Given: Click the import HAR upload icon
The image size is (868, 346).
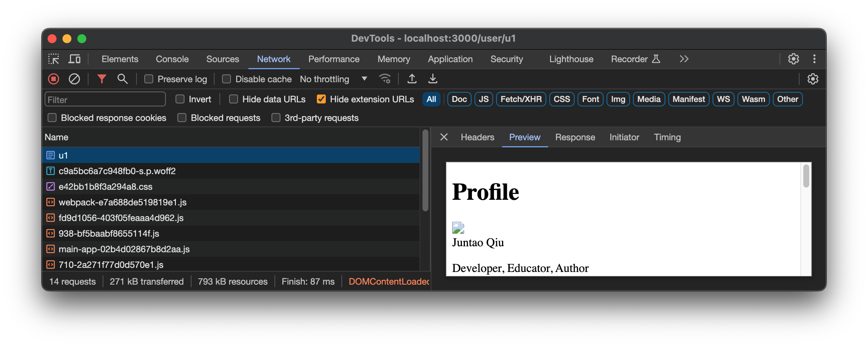Looking at the screenshot, I should [412, 79].
